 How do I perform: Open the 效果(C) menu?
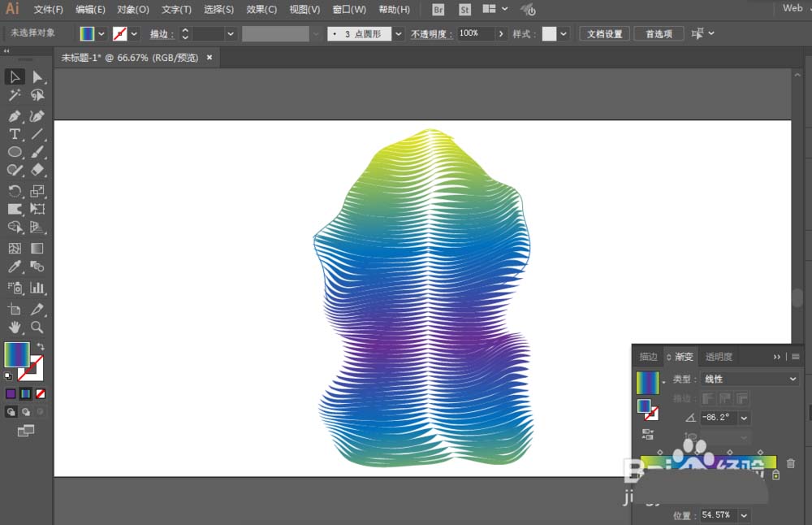[x=261, y=9]
